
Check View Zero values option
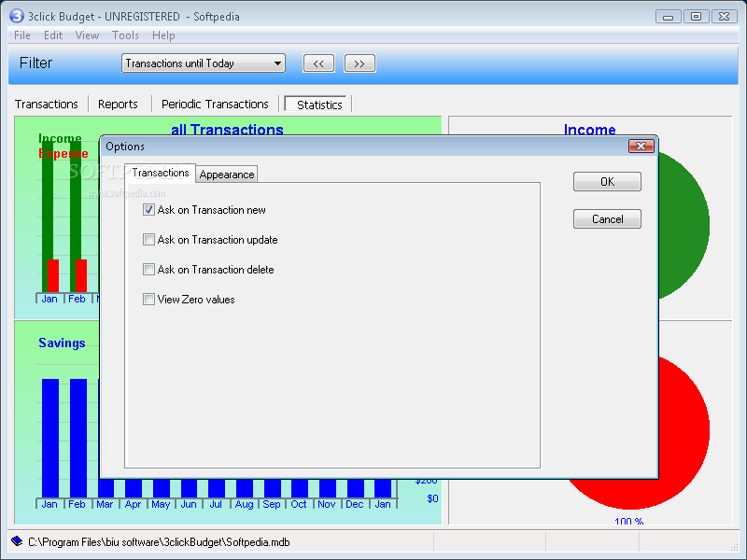tap(148, 300)
